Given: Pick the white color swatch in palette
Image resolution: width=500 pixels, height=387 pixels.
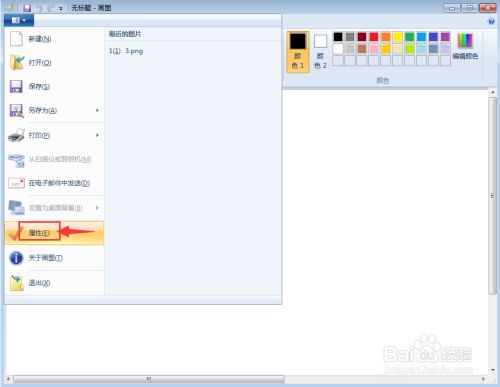Looking at the screenshot, I should [338, 49].
